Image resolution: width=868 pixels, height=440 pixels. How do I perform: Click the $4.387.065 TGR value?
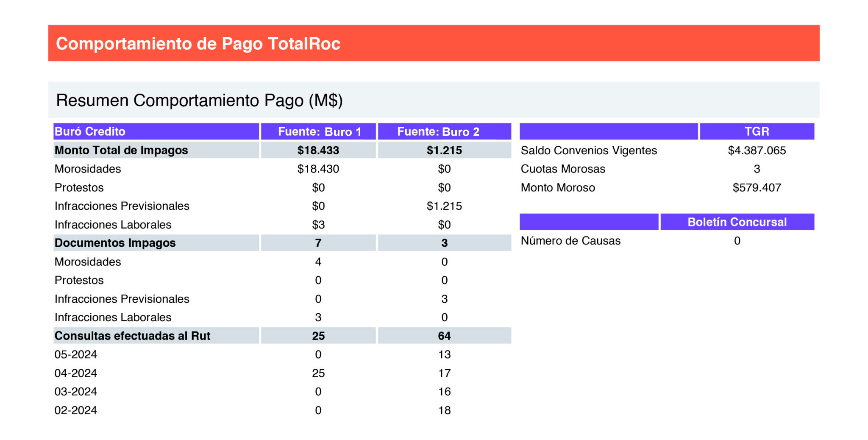(757, 150)
